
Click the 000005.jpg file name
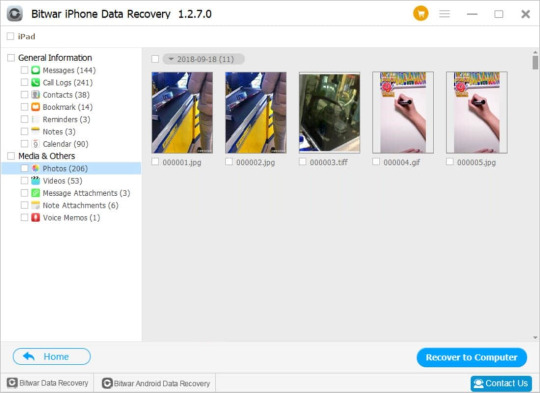coord(476,162)
